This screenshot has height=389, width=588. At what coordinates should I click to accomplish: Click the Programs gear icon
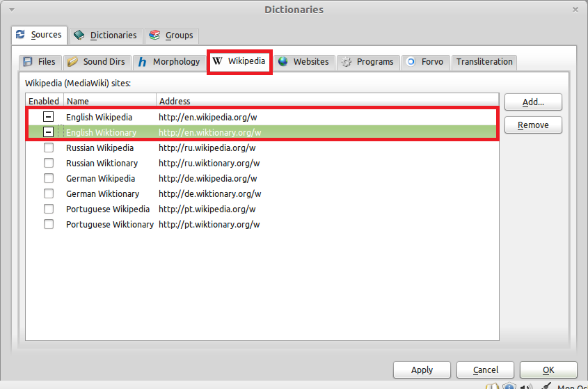[347, 62]
